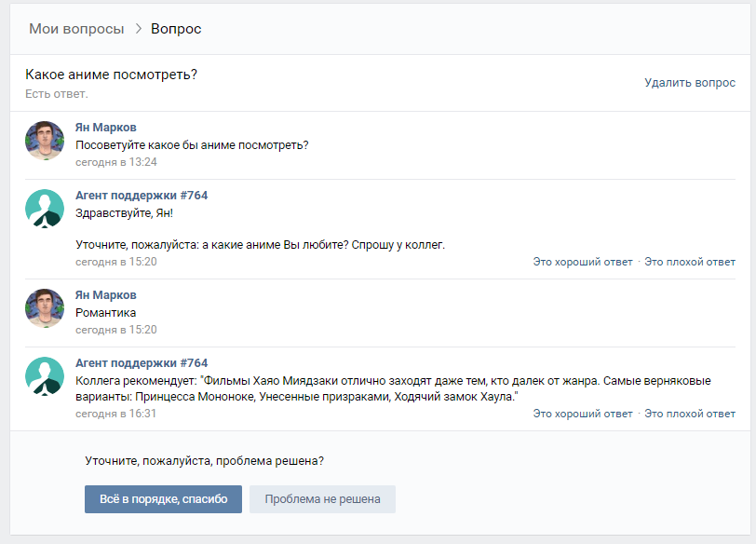Screen dimensions: 756x544
Task: Delete question via Удалить вопрос link
Action: [690, 83]
